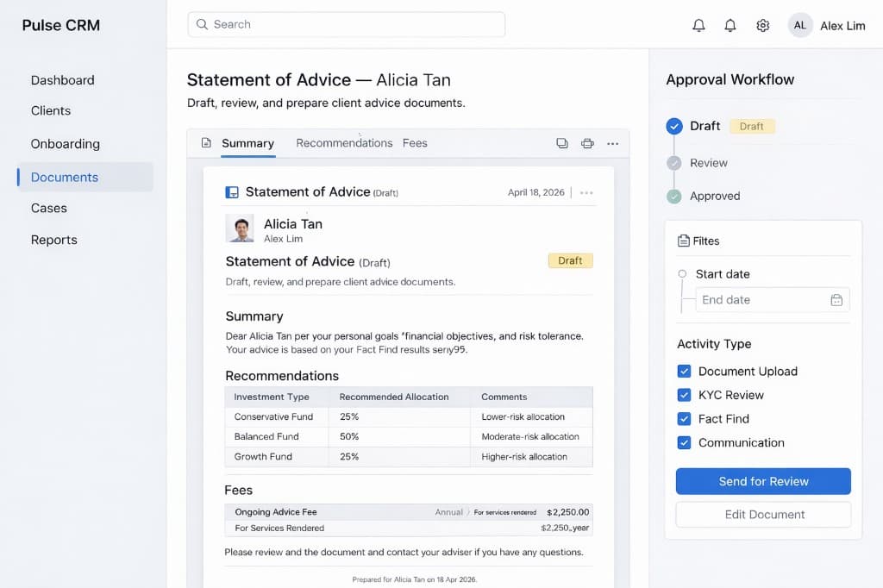Viewport: 883px width, 588px height.
Task: Click the Edit Document button
Action: 762,513
